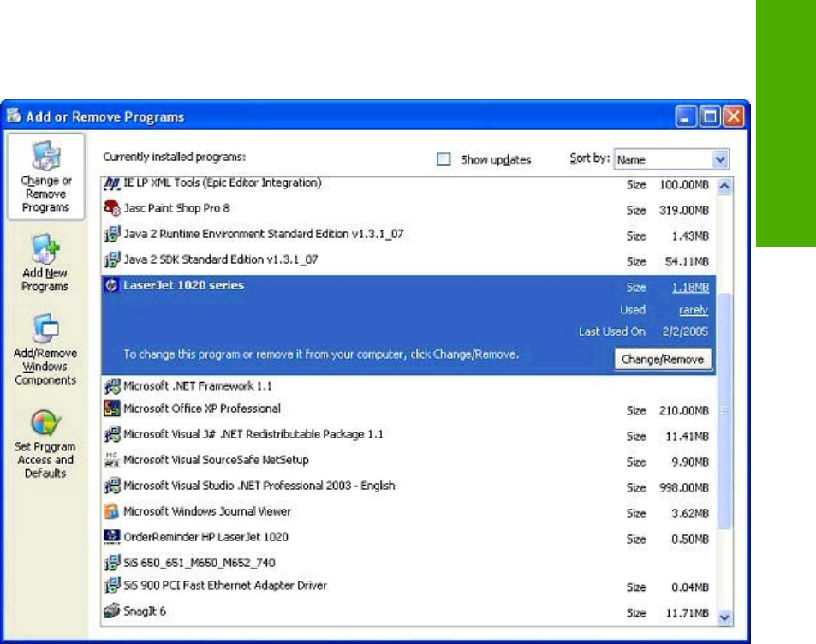
Task: Click the SiS 650_651_M650_M652_740 icon
Action: 112,563
